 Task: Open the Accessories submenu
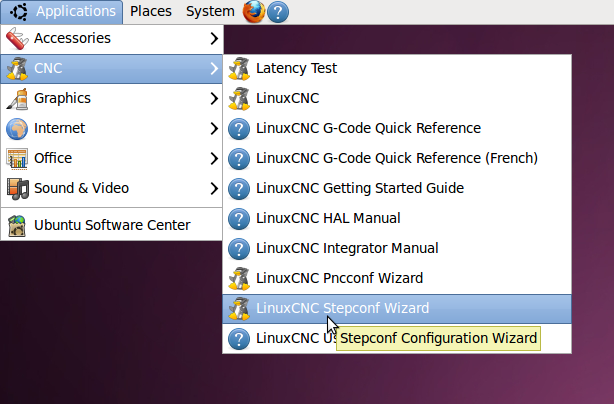[x=112, y=38]
